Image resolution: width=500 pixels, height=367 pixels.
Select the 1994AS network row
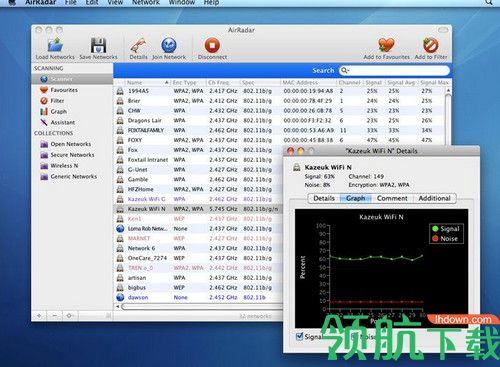[279, 91]
